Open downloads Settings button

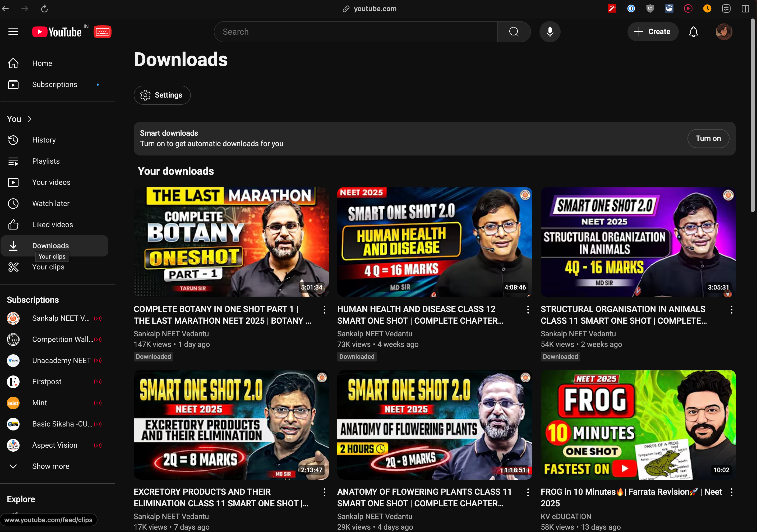[x=162, y=95]
